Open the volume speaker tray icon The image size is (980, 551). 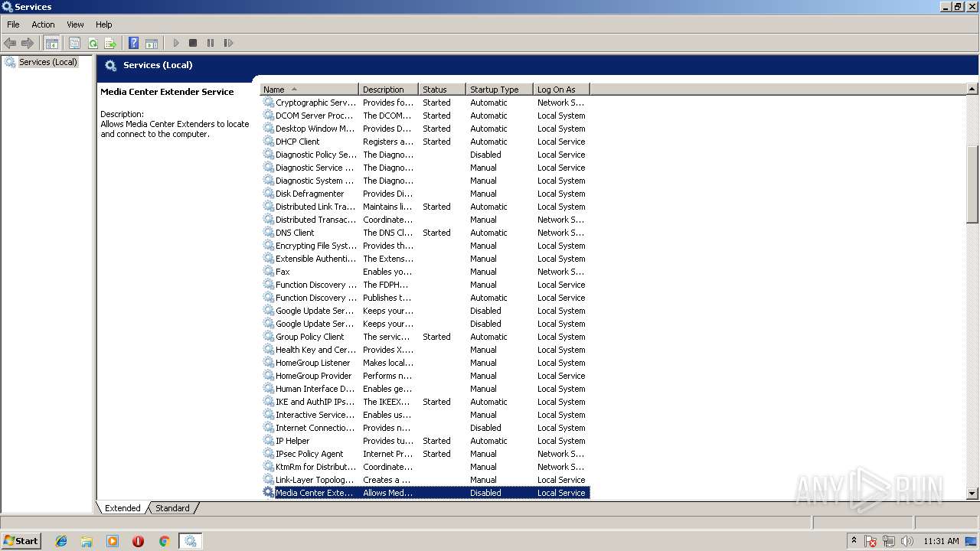point(907,541)
